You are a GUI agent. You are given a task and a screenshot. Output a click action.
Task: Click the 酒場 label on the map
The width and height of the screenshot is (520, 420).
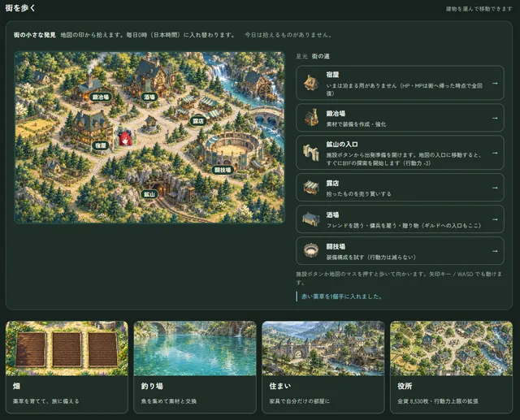tap(149, 97)
